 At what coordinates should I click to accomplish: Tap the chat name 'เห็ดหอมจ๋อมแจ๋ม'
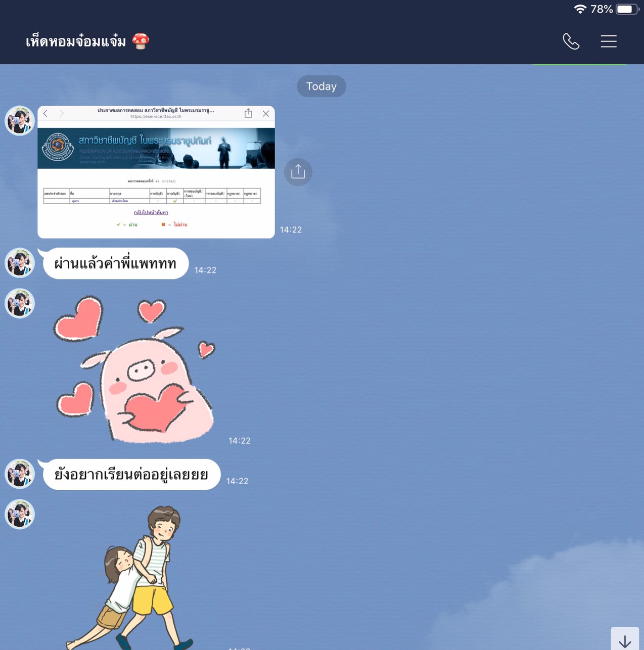tap(76, 41)
